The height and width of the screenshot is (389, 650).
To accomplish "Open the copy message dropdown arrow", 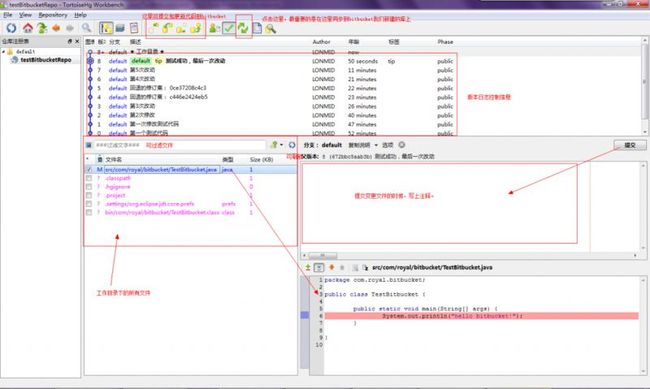I will [376, 145].
